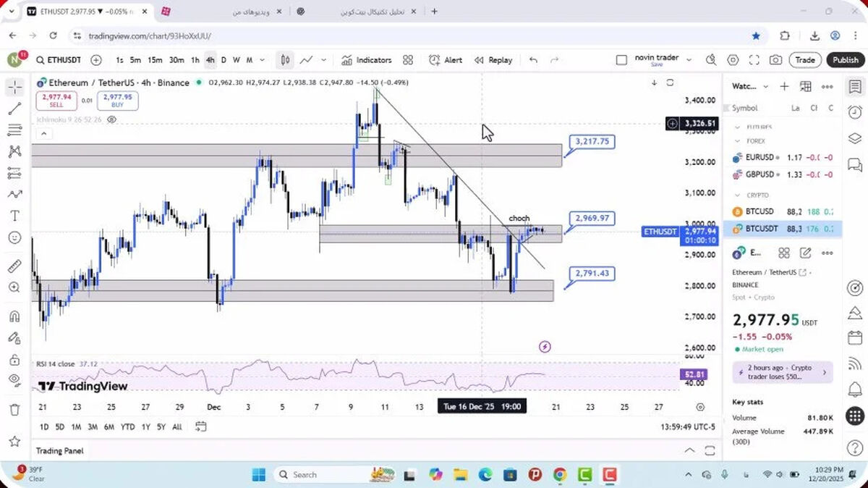Open indicator templates grid icon

click(x=408, y=60)
